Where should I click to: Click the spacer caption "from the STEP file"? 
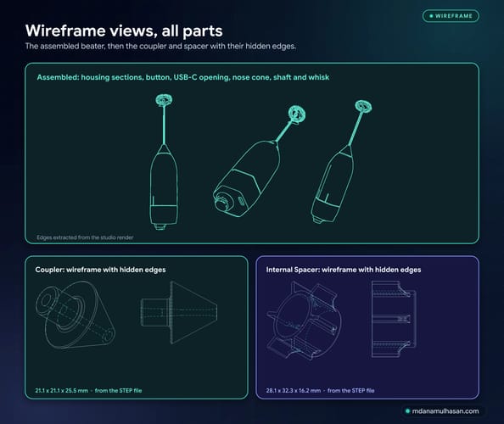(351, 391)
